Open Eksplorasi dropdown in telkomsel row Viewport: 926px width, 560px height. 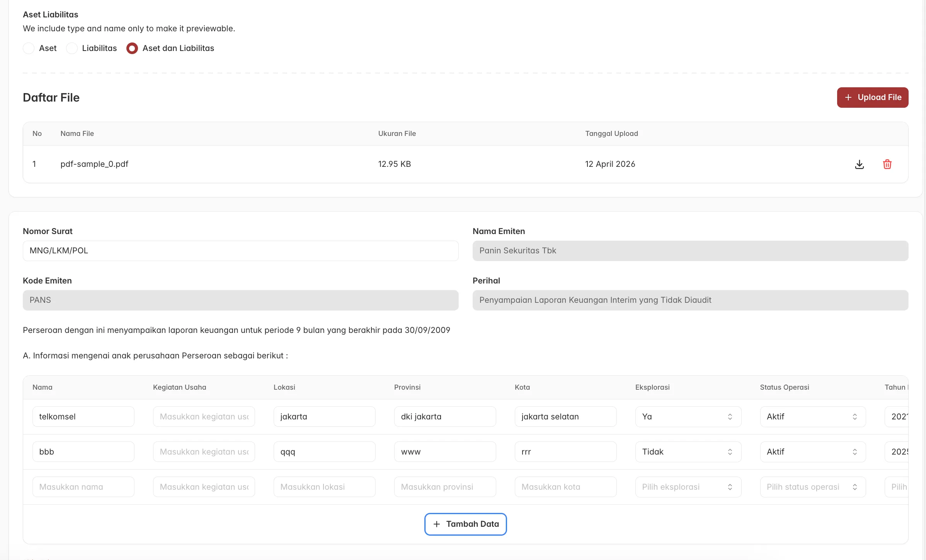(x=688, y=417)
